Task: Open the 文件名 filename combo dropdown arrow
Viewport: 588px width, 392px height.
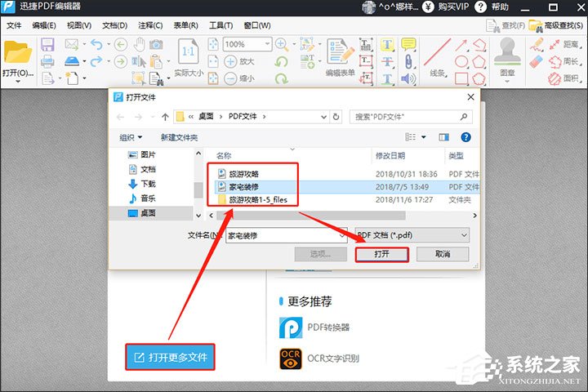Action: click(342, 235)
